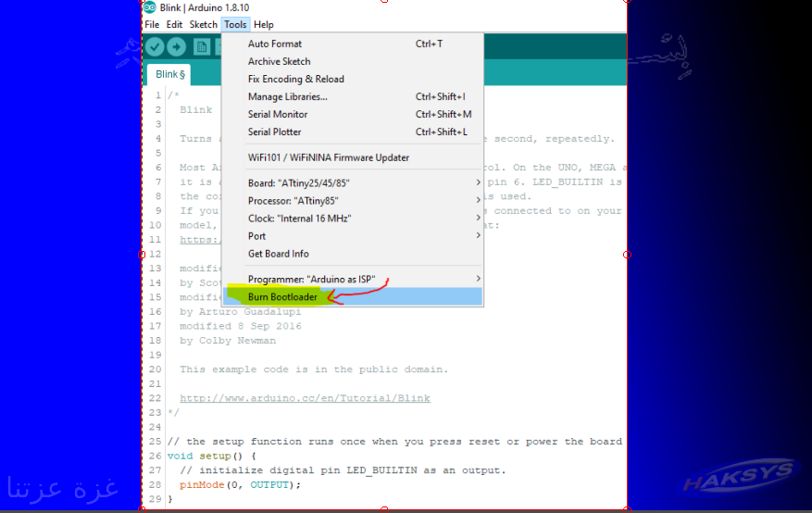Click the "the setup function runs once" comment

pos(394,442)
